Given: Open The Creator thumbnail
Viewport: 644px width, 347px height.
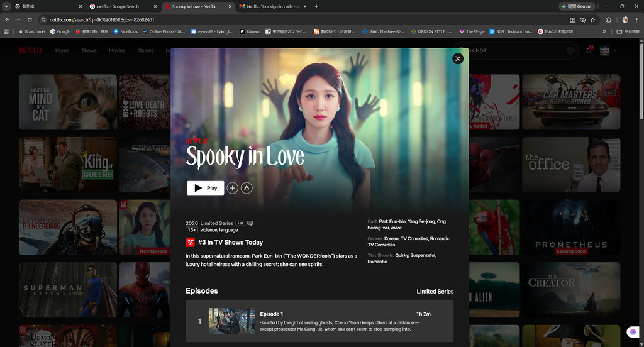Looking at the screenshot, I should 571,290.
